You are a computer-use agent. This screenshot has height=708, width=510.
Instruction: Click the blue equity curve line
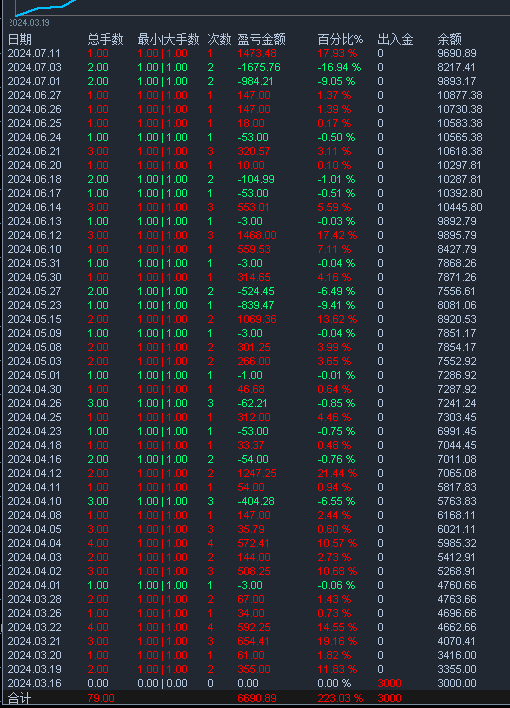pos(45,8)
